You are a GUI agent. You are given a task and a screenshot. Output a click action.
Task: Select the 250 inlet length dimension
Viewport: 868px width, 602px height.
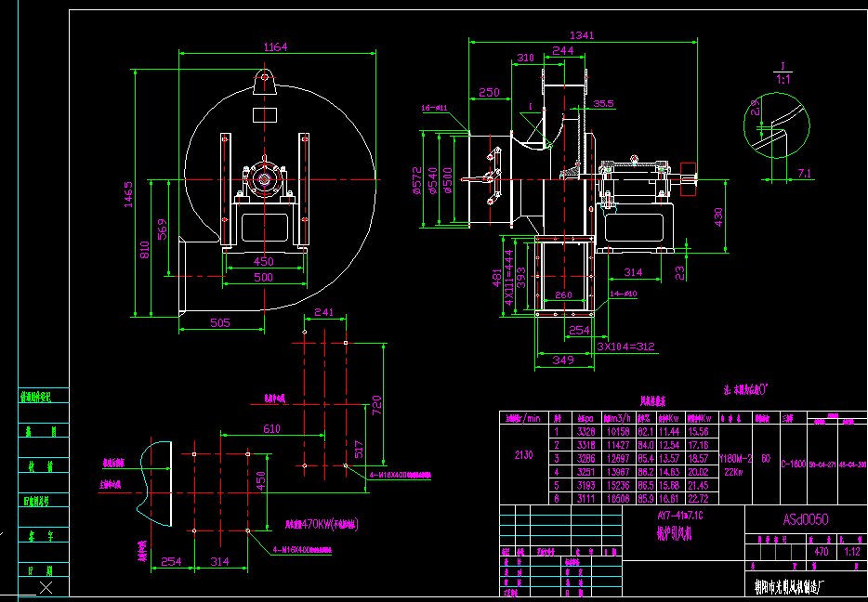pyautogui.click(x=490, y=92)
